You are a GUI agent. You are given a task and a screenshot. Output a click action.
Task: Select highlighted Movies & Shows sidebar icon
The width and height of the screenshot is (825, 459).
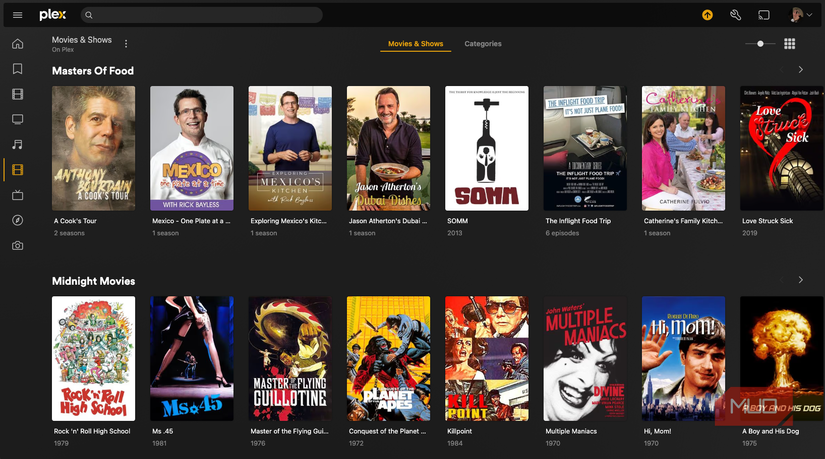tap(17, 170)
